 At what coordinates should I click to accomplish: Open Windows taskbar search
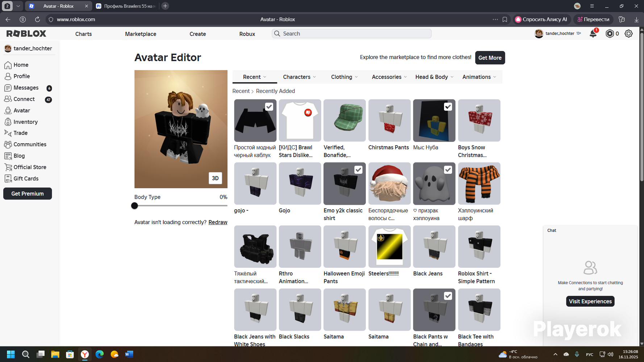pyautogui.click(x=26, y=354)
